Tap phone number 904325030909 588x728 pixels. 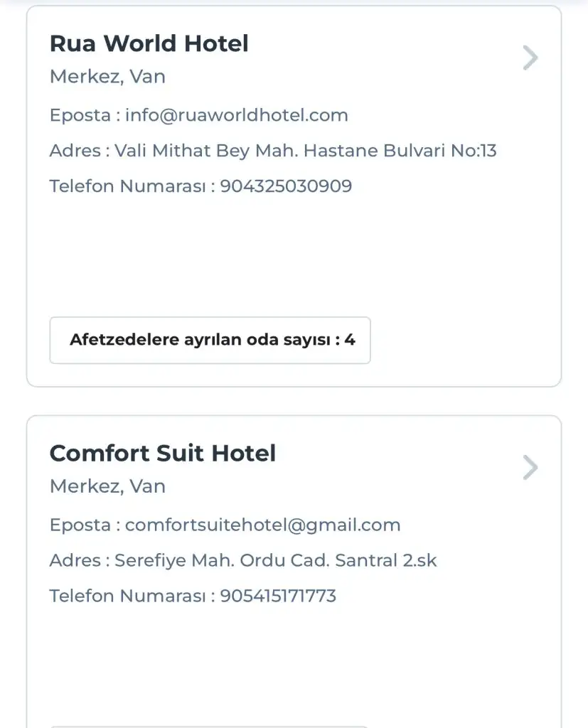click(286, 186)
